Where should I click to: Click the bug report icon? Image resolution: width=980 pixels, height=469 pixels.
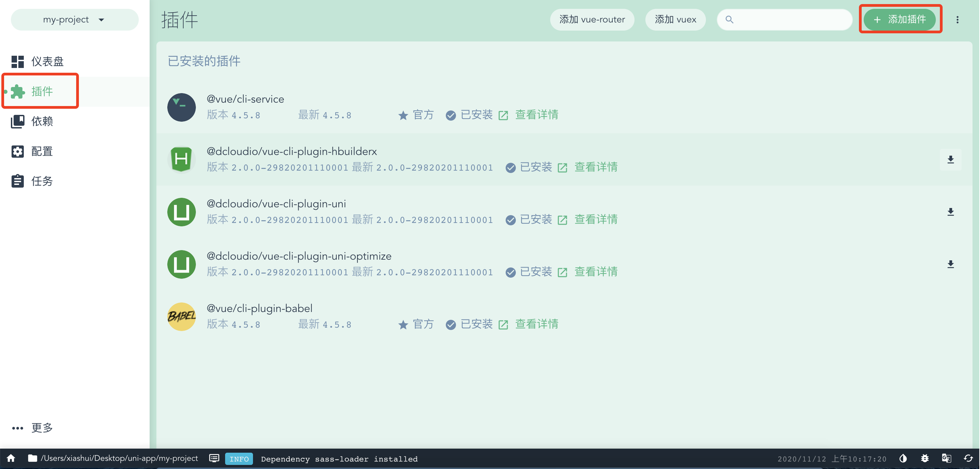[x=925, y=458]
